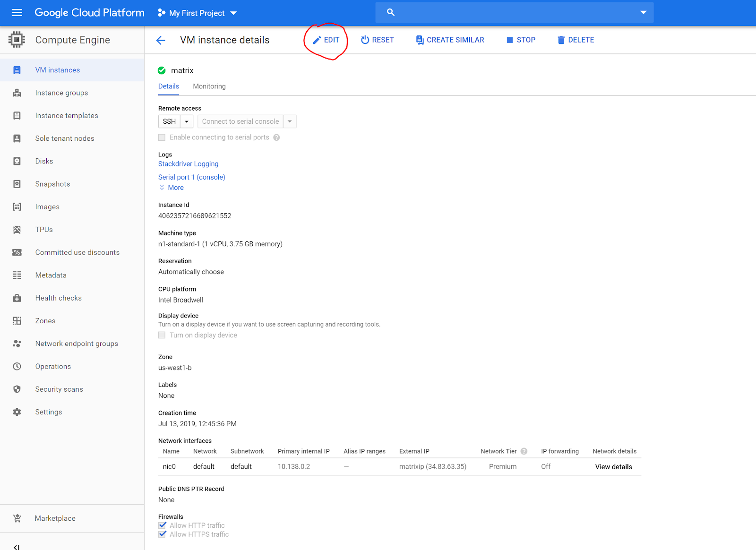Viewport: 756px width, 550px height.
Task: Click the EDIT button
Action: click(x=326, y=40)
